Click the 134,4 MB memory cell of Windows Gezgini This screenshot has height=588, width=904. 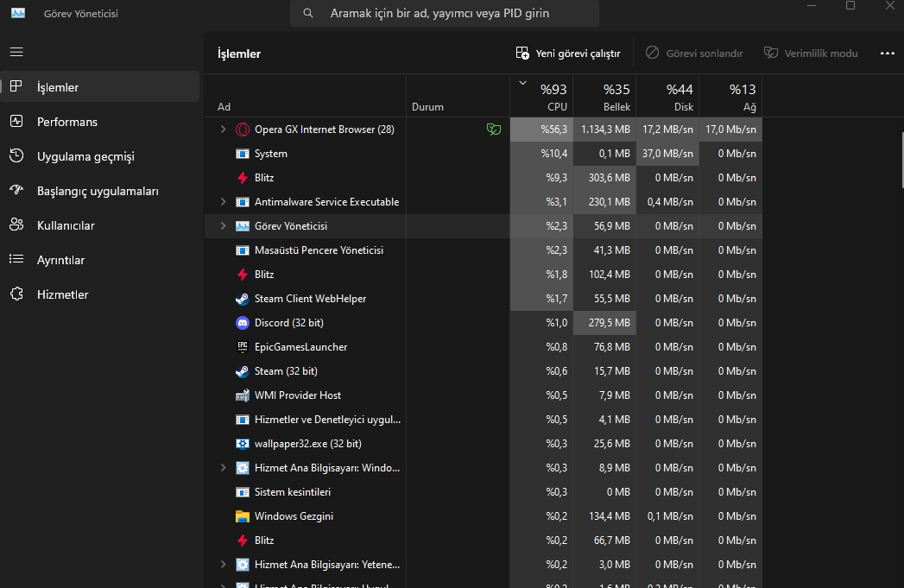(604, 516)
